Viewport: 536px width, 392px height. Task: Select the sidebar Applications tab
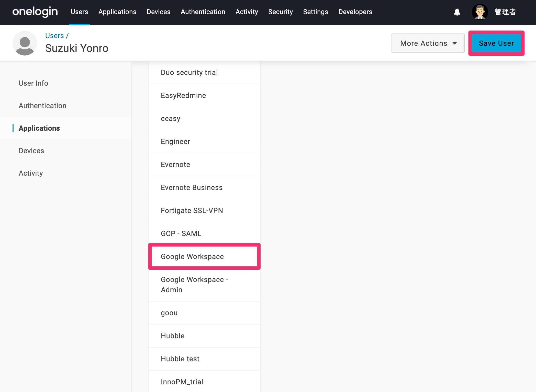click(39, 128)
